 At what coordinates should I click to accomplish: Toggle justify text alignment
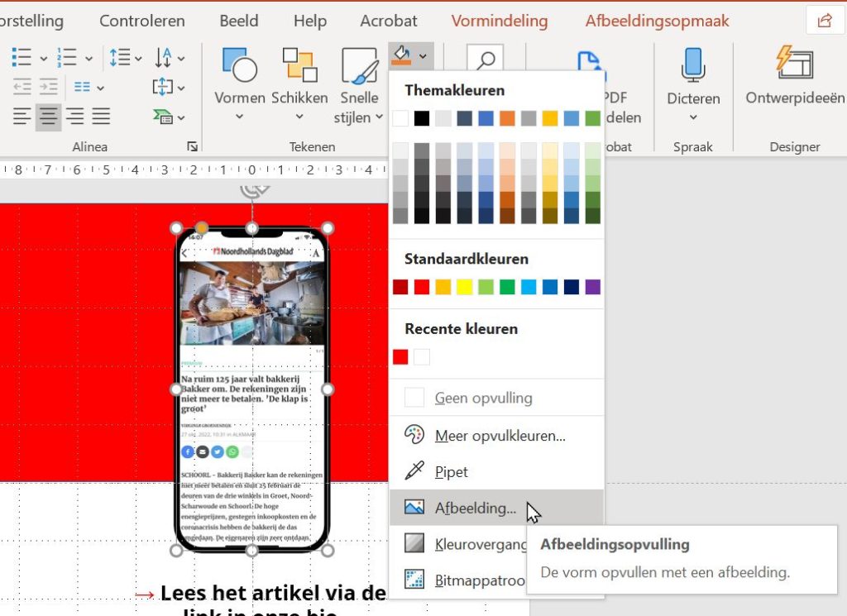101,116
